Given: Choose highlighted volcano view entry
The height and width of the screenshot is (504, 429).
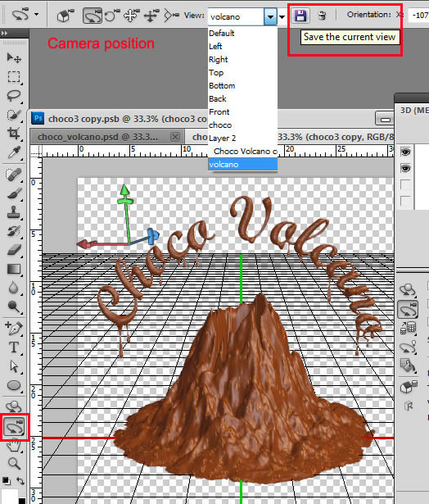Looking at the screenshot, I should tap(242, 164).
